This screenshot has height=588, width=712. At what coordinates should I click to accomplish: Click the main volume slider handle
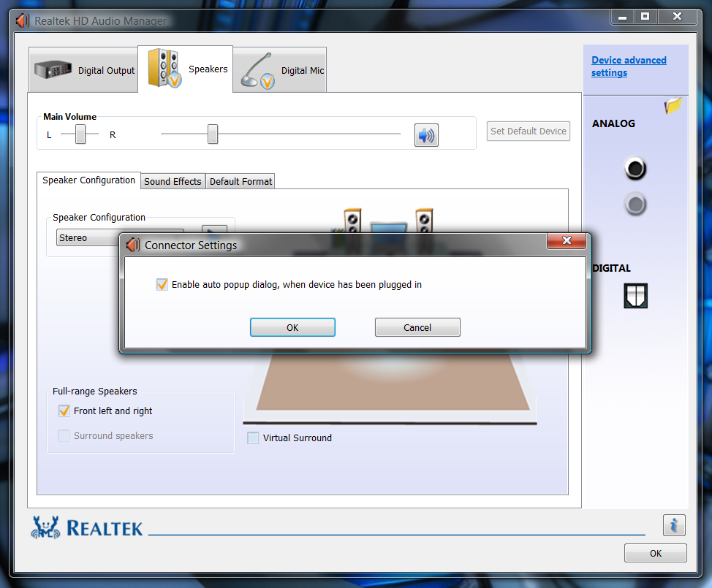213,134
